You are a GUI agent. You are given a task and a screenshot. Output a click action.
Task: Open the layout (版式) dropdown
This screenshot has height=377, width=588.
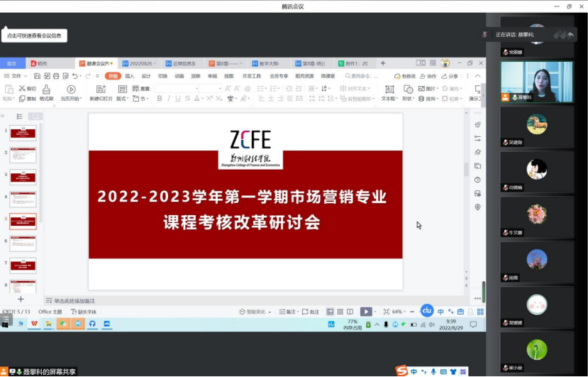(122, 99)
